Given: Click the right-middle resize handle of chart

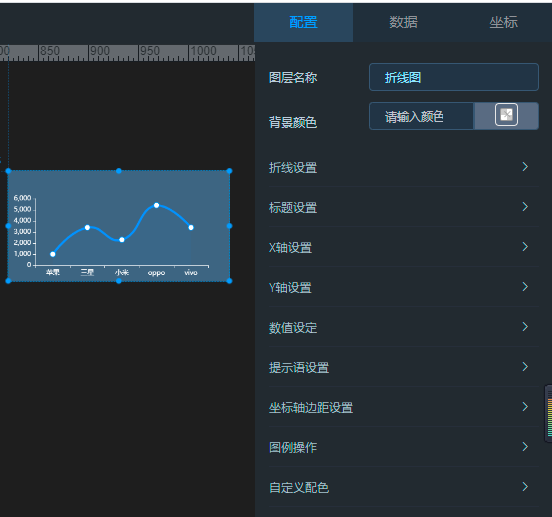Looking at the screenshot, I should coord(230,226).
